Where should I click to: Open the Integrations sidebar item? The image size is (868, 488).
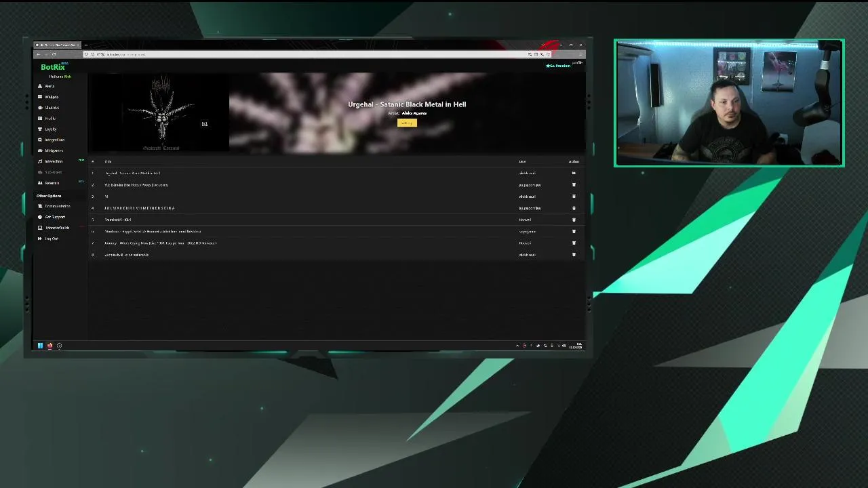pyautogui.click(x=54, y=140)
